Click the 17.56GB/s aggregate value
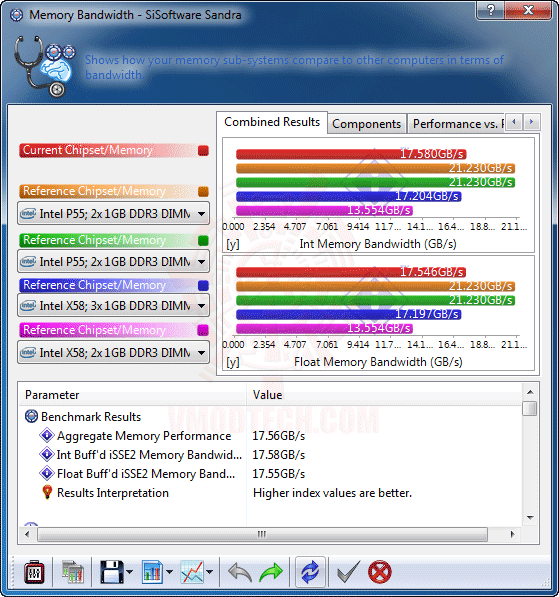Viewport: 559px width, 597px height. click(x=279, y=436)
